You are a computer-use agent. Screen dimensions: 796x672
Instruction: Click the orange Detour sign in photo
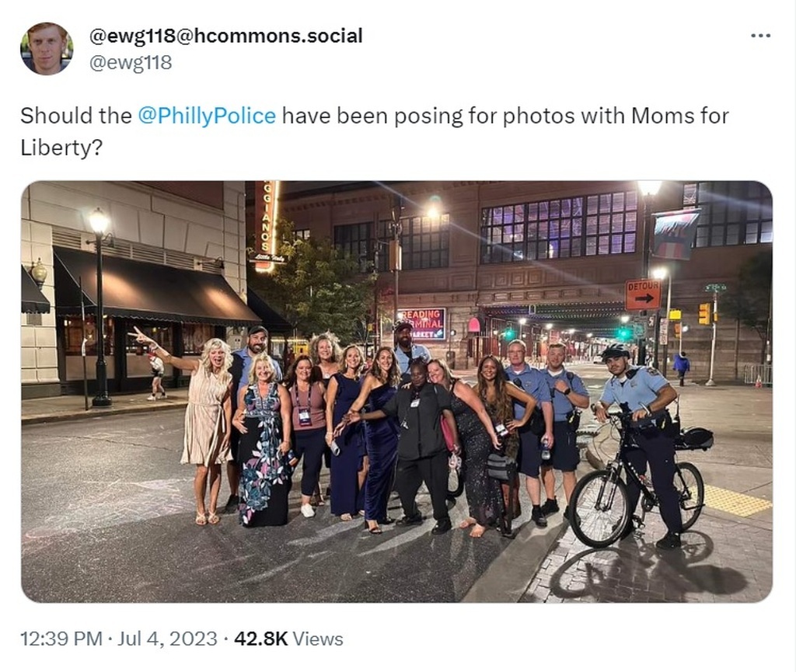coord(643,294)
